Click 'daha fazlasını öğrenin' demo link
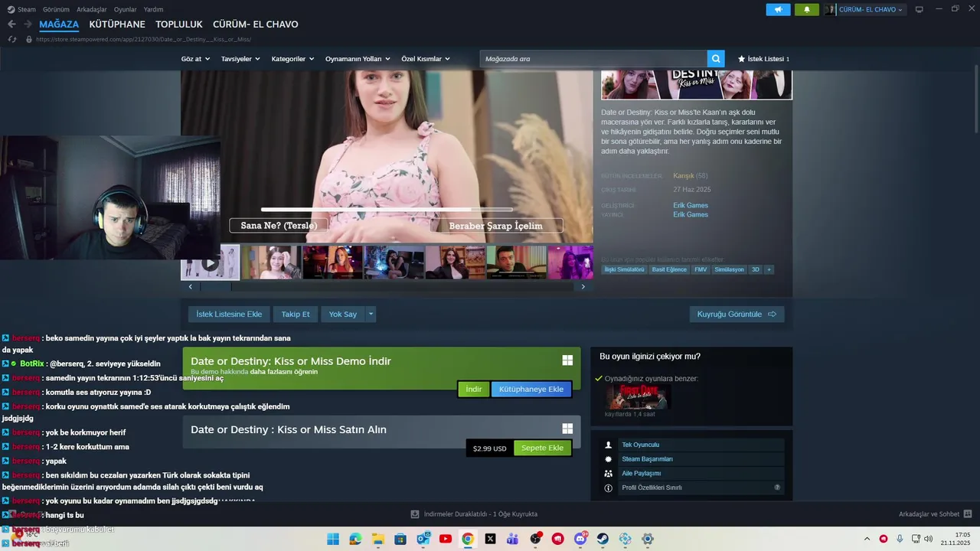Screen dimensions: 980x551 coord(284,372)
